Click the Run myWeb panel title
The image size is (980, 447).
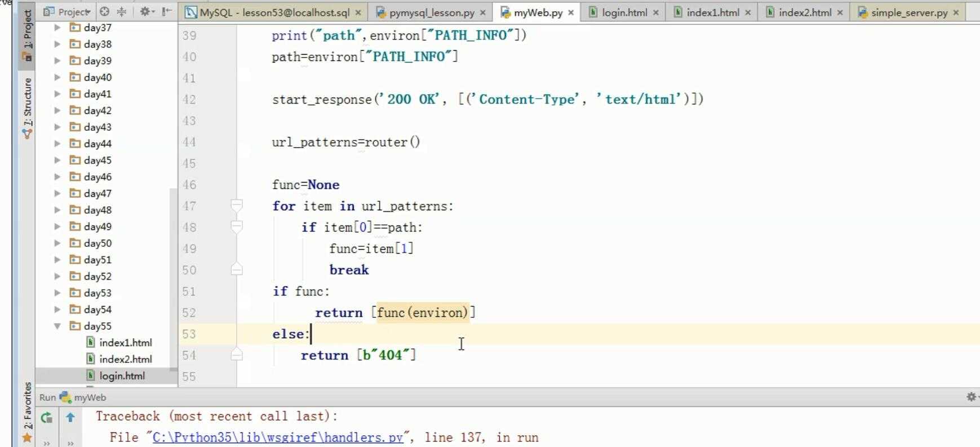point(73,397)
